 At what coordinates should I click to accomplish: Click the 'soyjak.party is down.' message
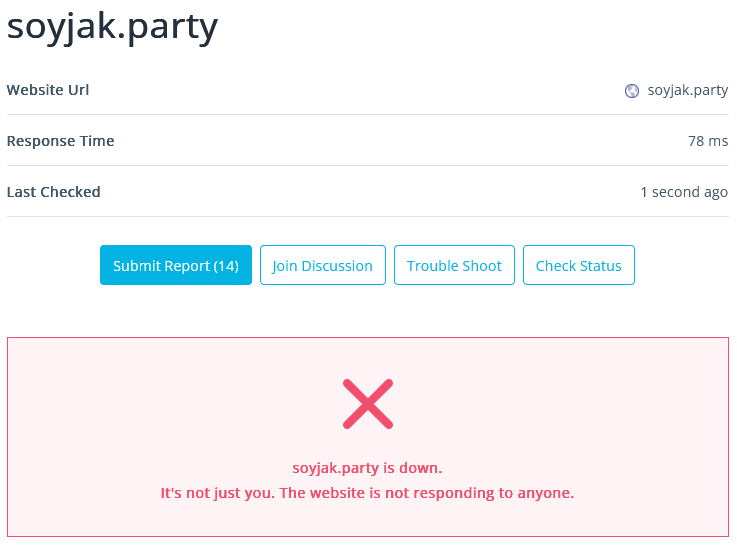[x=368, y=468]
